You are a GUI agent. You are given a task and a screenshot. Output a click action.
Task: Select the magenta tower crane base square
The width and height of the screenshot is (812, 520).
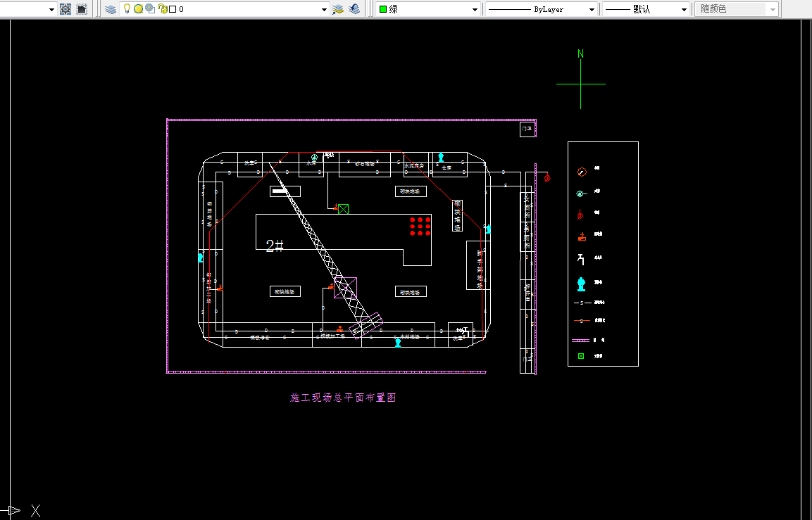[345, 288]
